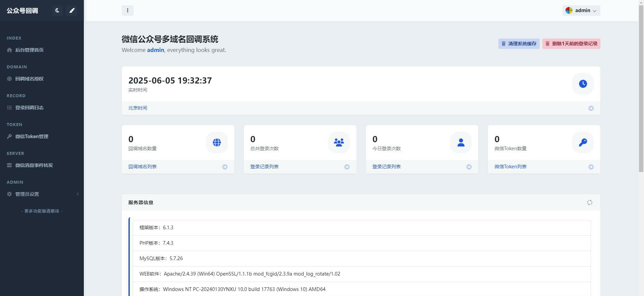The width and height of the screenshot is (644, 296).
Task: Click the arrow icon beside 北京时间
Action: click(x=591, y=108)
